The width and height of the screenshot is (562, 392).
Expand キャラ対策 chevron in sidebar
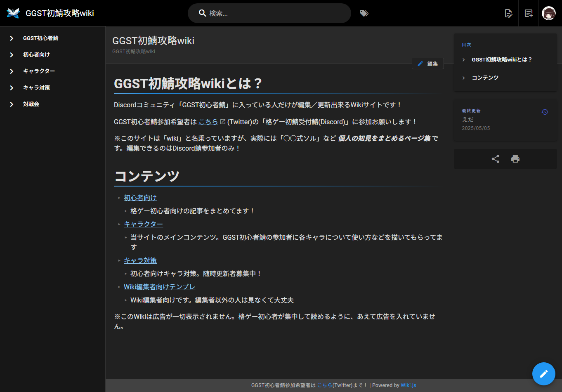tap(12, 87)
